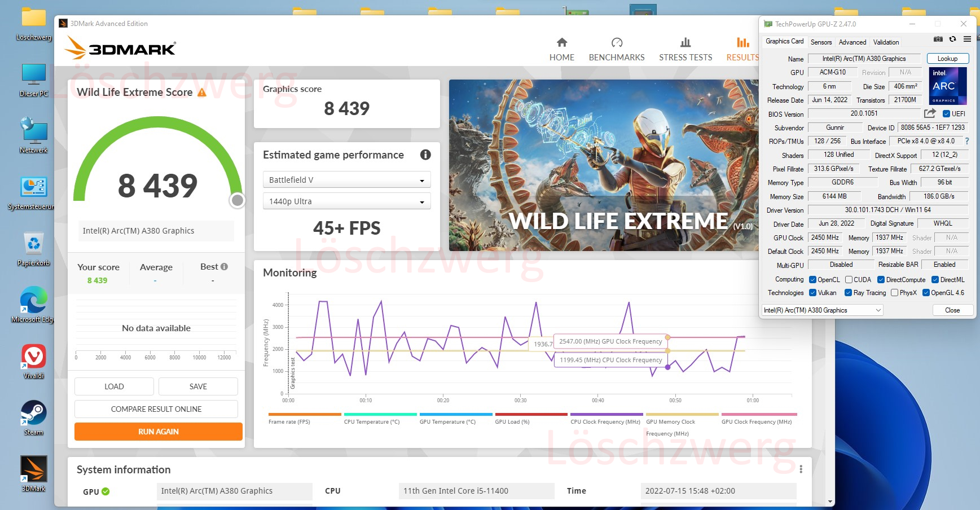Click the Bus Interface question mark
This screenshot has width=980, height=510.
[967, 141]
